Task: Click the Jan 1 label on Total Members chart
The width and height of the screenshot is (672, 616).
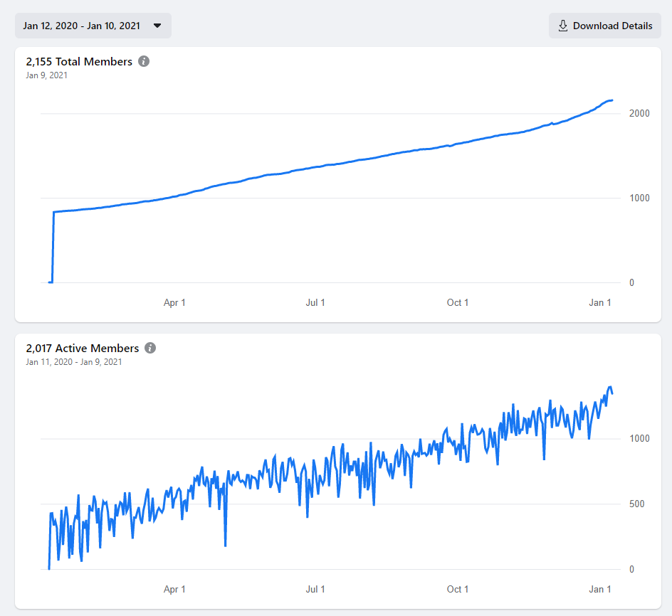Action: point(600,302)
